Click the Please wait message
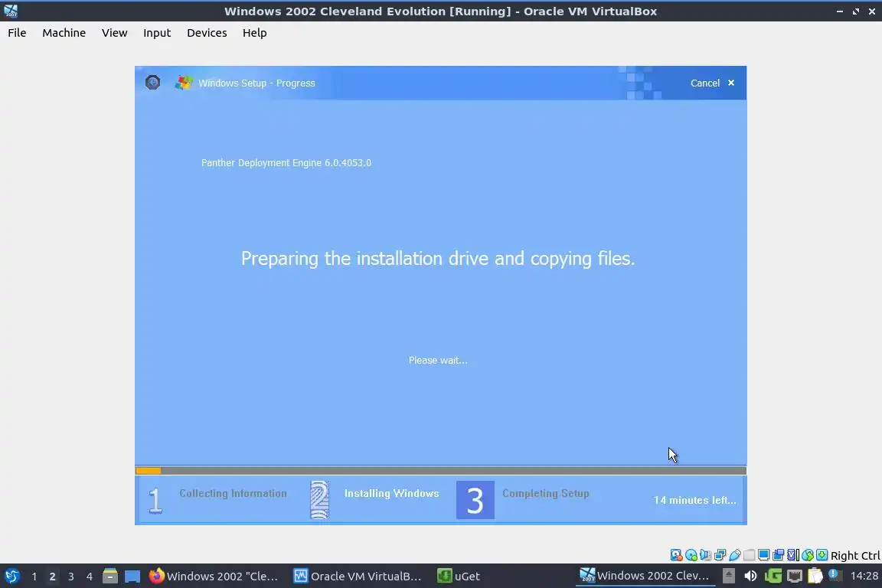882x588 pixels. tap(438, 360)
